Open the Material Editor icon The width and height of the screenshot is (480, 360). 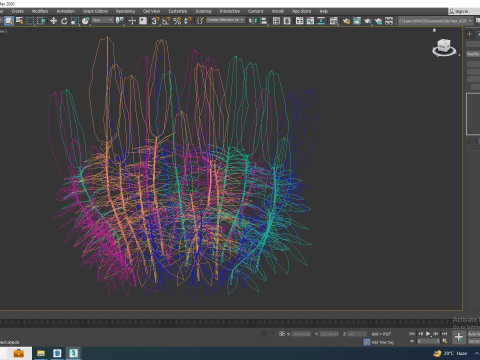point(333,21)
